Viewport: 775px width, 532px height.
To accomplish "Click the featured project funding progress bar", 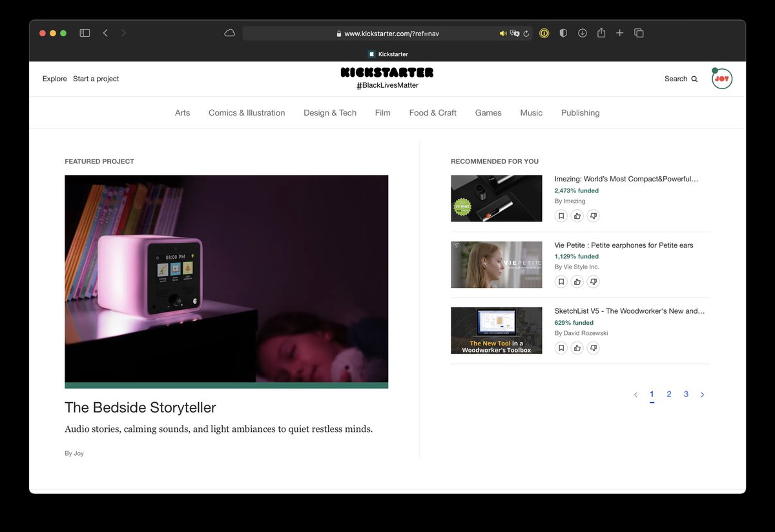I will pyautogui.click(x=227, y=385).
